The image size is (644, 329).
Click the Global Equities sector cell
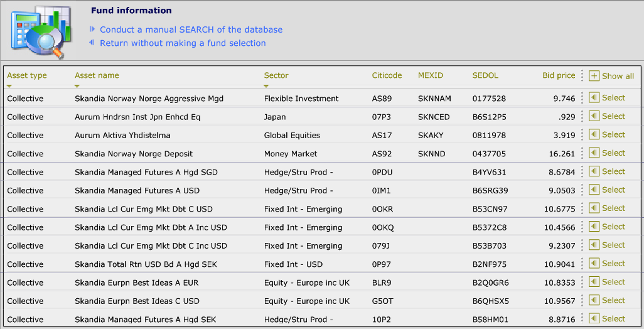coord(292,135)
